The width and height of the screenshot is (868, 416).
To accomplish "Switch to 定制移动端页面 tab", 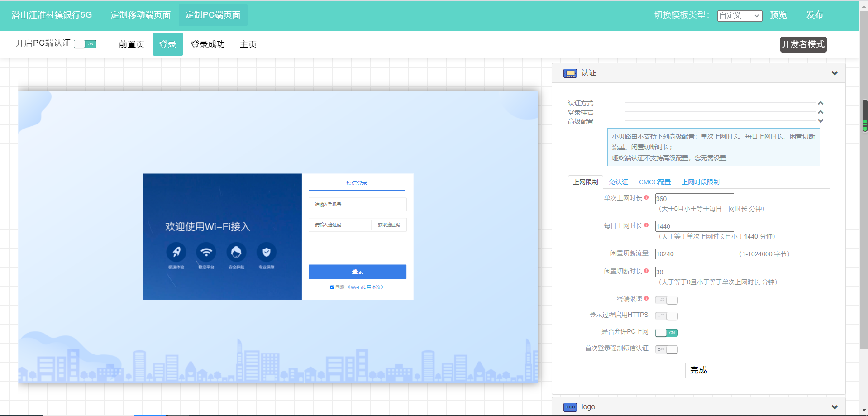I will [141, 15].
